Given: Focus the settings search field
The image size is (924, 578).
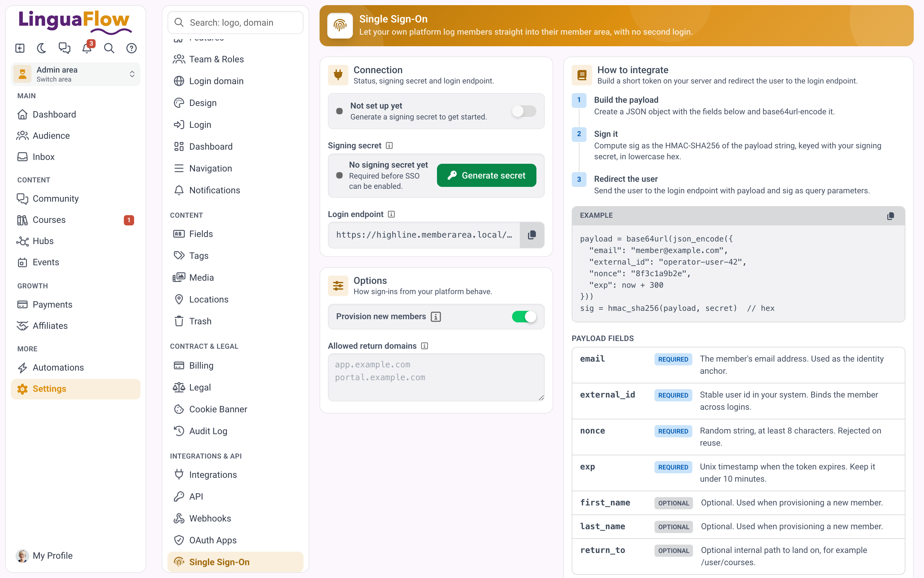Looking at the screenshot, I should (x=235, y=22).
